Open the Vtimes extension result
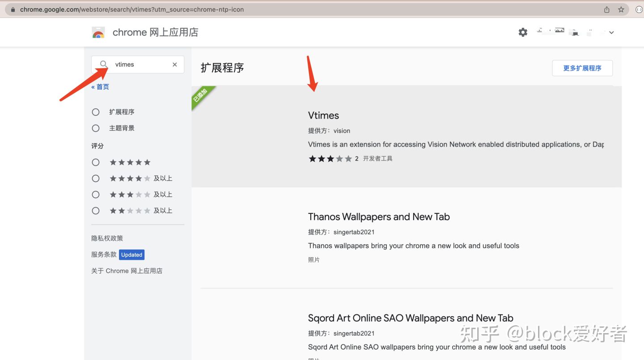 [407, 136]
